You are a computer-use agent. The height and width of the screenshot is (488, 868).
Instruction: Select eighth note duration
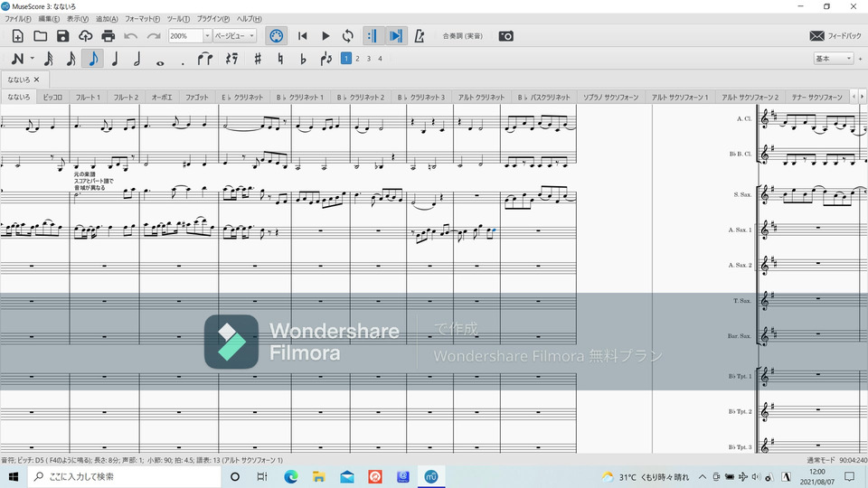pyautogui.click(x=93, y=59)
